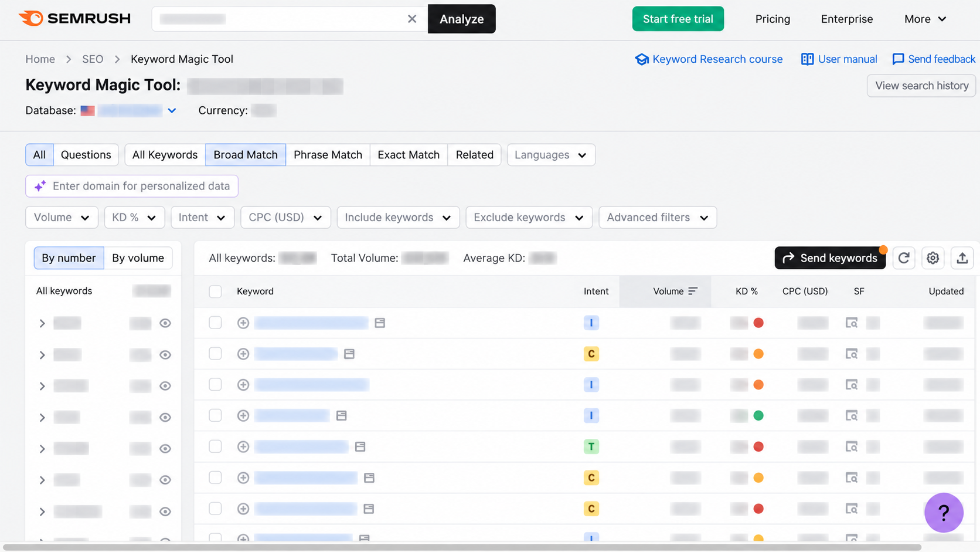Add the third row keyword with its plus icon
Viewport: 980px width, 552px height.
[x=243, y=385]
